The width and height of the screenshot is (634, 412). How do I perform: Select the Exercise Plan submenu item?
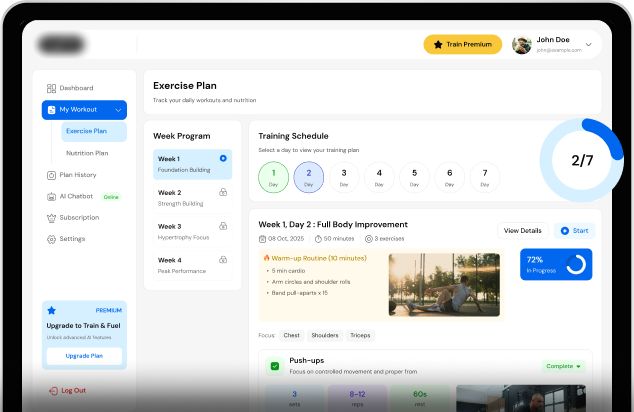86,131
